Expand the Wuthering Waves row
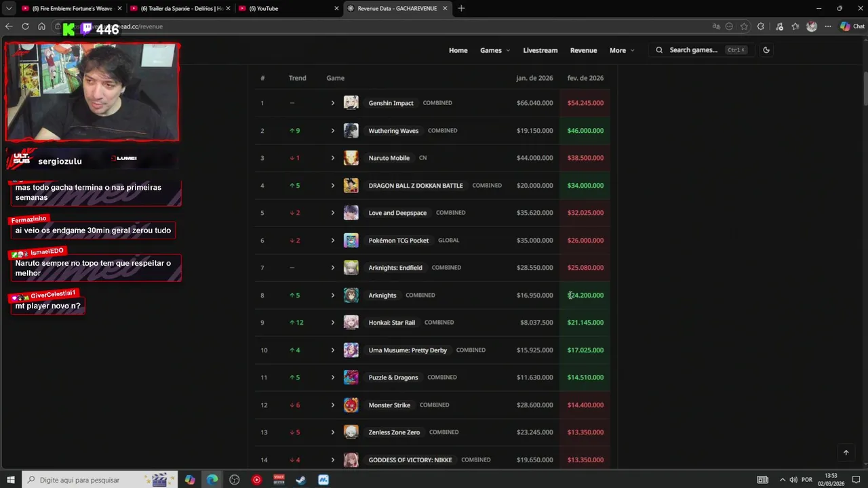 (x=332, y=131)
